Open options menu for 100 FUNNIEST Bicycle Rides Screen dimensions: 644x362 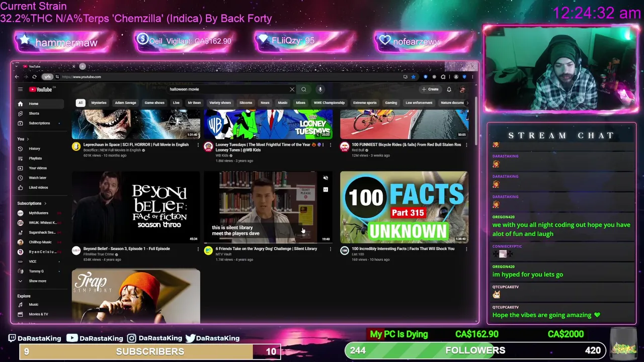click(466, 145)
